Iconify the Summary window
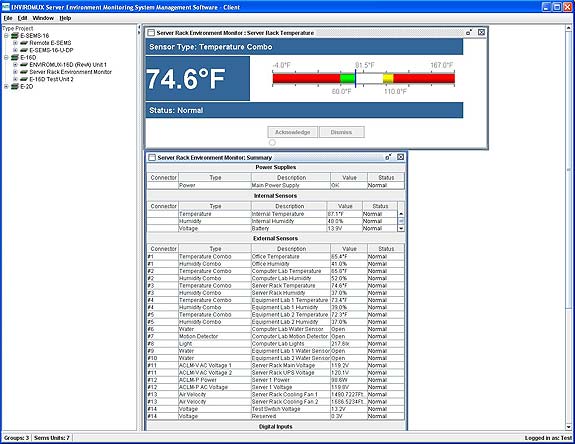This screenshot has width=575, height=444. [388, 157]
